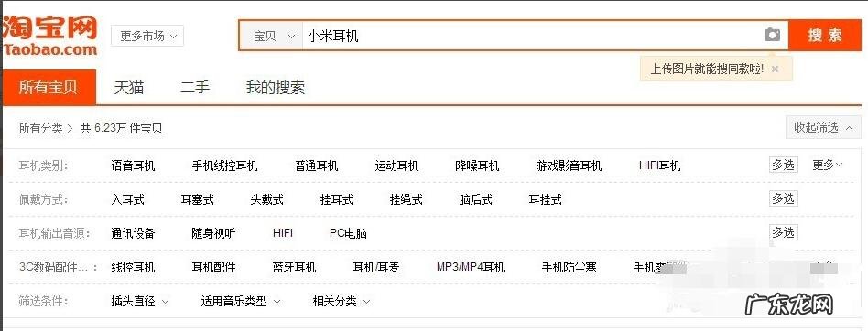The width and height of the screenshot is (868, 331).
Task: Switch to the 二手 tab
Action: click(x=195, y=87)
